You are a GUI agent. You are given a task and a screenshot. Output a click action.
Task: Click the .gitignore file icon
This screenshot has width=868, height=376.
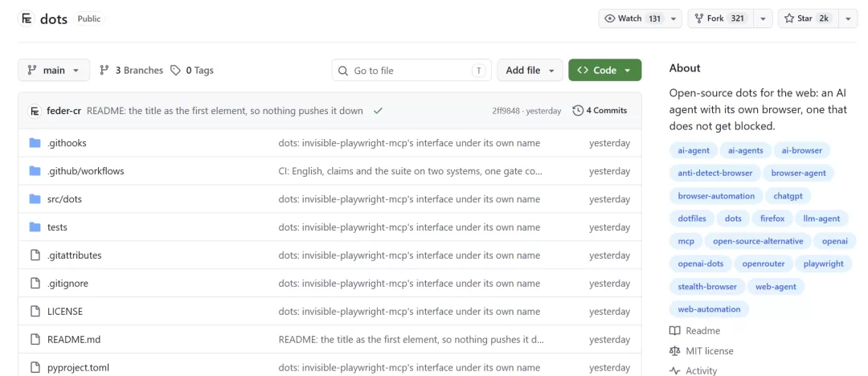tap(35, 284)
